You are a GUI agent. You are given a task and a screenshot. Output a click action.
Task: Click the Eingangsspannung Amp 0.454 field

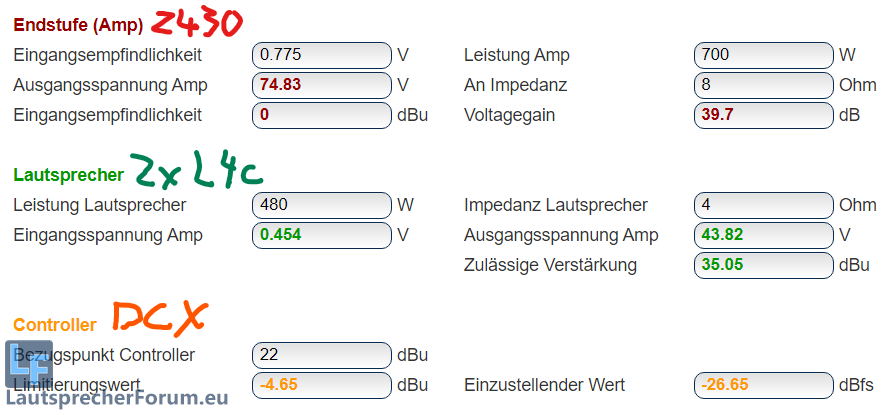tap(321, 235)
